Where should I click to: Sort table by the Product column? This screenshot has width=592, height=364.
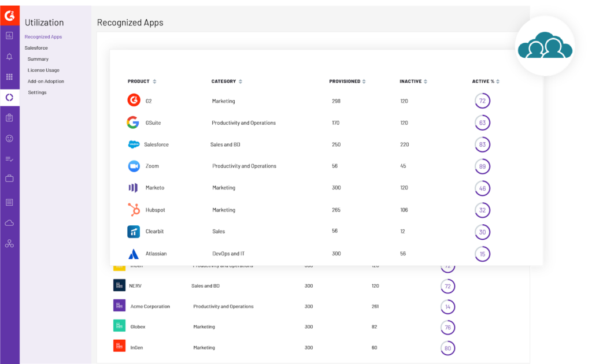[142, 81]
